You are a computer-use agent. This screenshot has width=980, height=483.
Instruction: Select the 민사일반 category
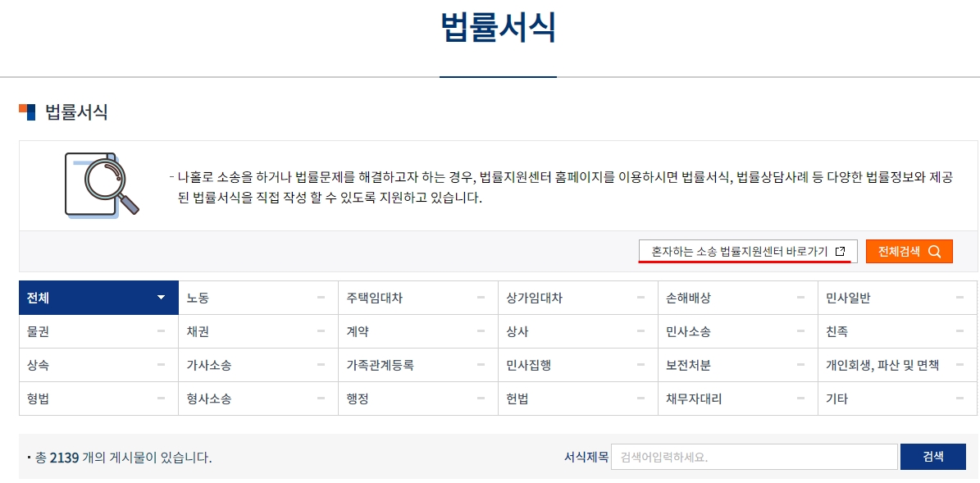pos(897,298)
